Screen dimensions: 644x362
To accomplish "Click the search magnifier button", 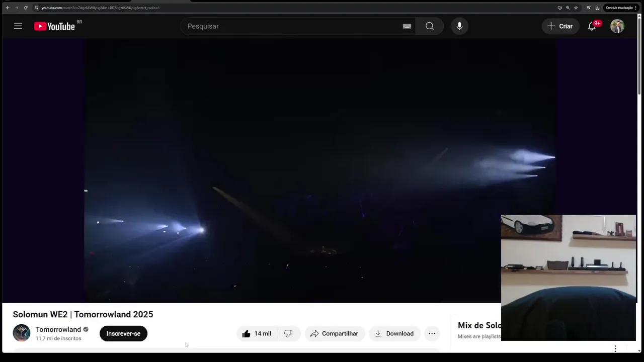I will click(x=429, y=26).
